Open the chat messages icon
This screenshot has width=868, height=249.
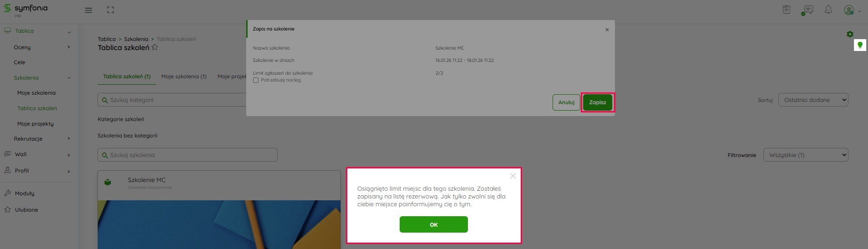(808, 10)
